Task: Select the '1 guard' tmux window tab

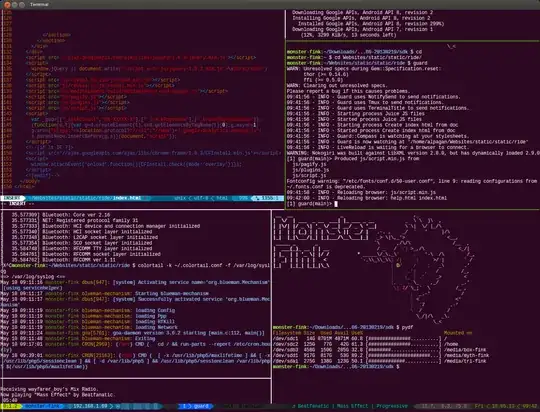Action: click(x=196, y=406)
